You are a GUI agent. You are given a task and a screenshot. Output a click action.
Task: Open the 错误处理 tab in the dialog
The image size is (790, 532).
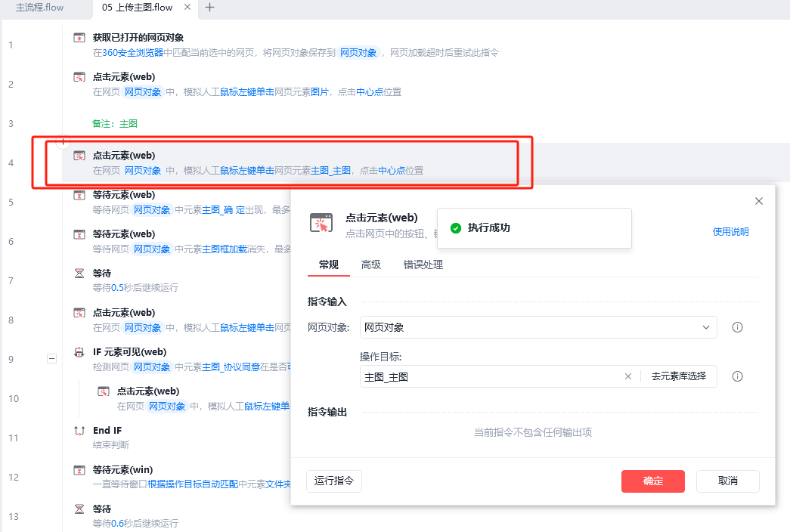423,264
